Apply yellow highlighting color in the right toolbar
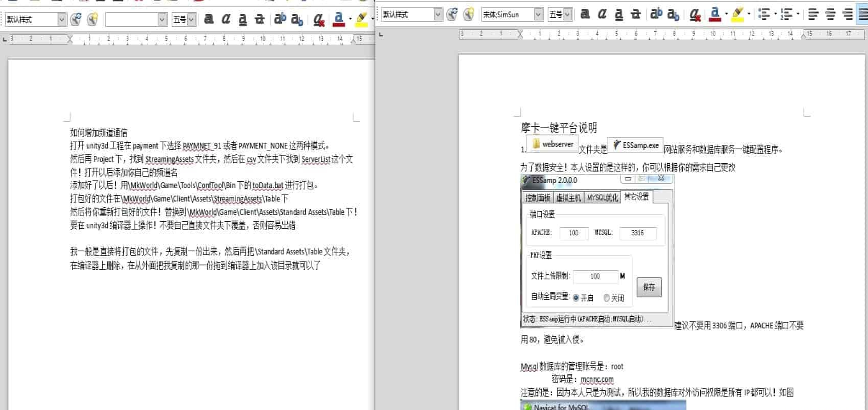Viewport: 868px width, 410px height. (737, 13)
